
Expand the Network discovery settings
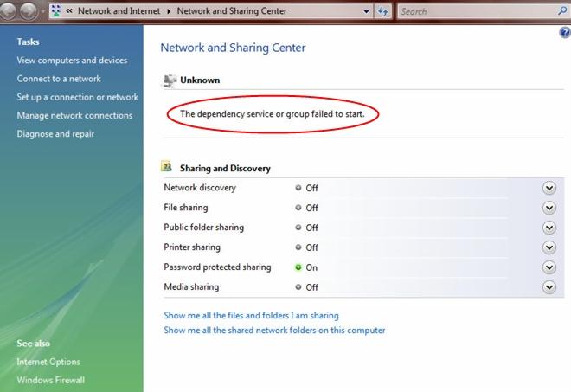tap(548, 188)
